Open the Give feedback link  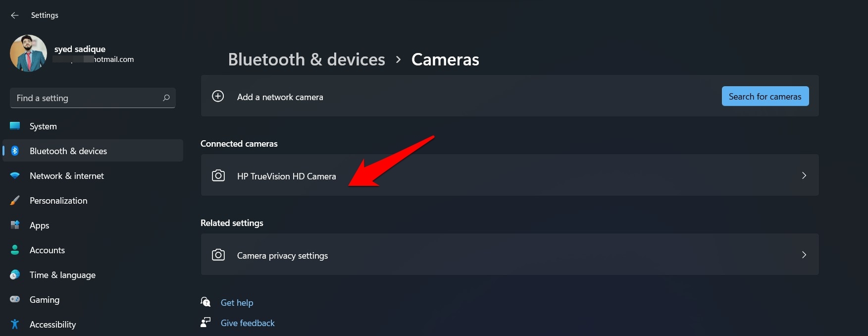click(248, 323)
